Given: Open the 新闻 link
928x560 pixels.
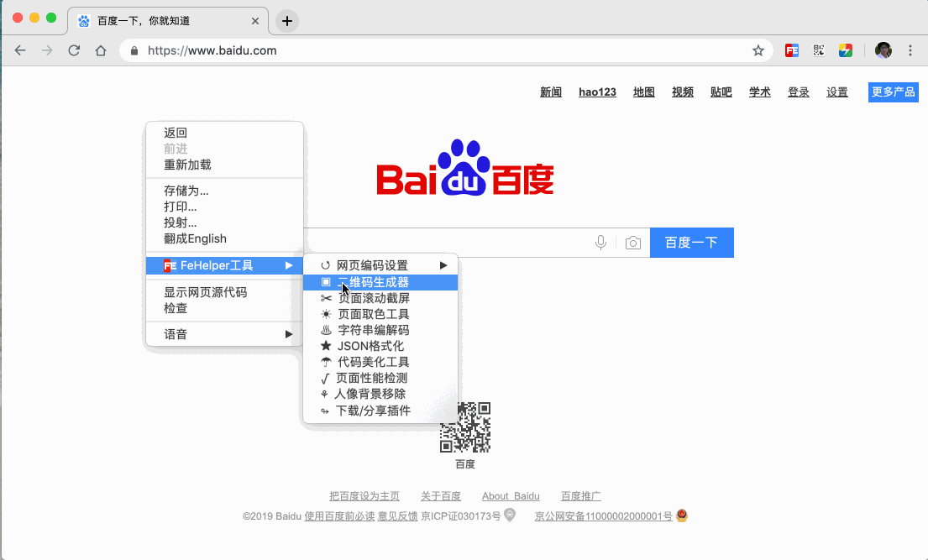Looking at the screenshot, I should pyautogui.click(x=550, y=92).
